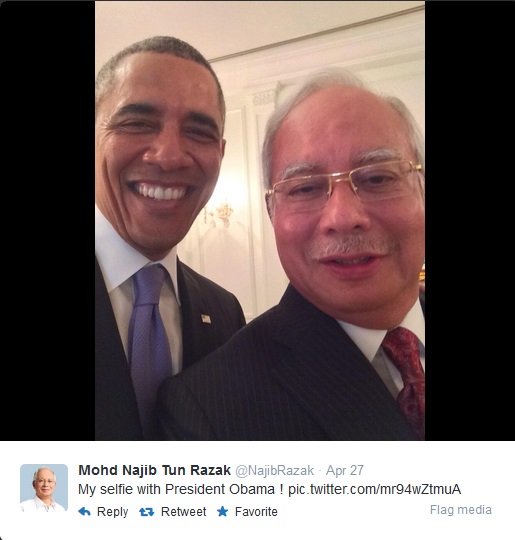Click the wall chandelier in photo background
515x540 pixels.
coord(218,214)
